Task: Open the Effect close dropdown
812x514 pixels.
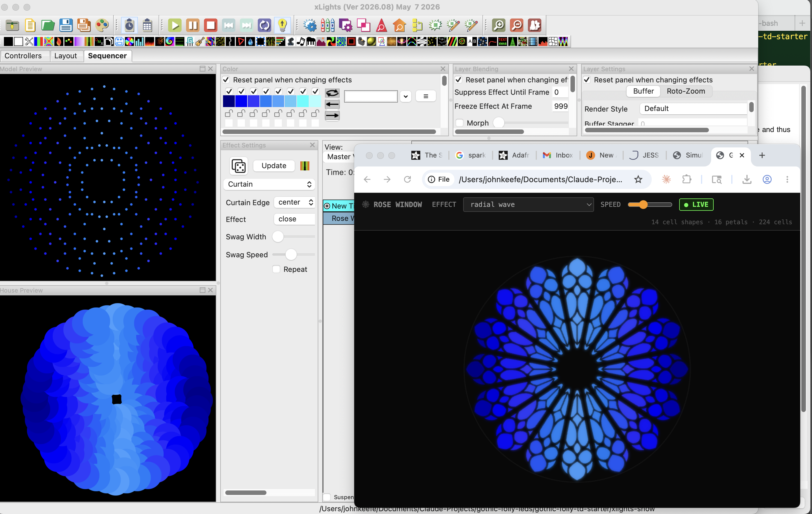Action: [295, 219]
